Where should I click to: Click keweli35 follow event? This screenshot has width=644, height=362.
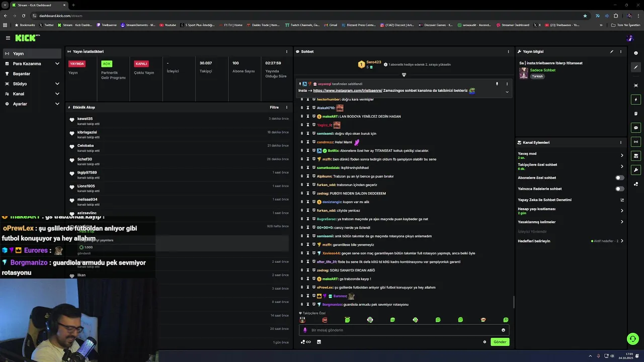(179, 121)
